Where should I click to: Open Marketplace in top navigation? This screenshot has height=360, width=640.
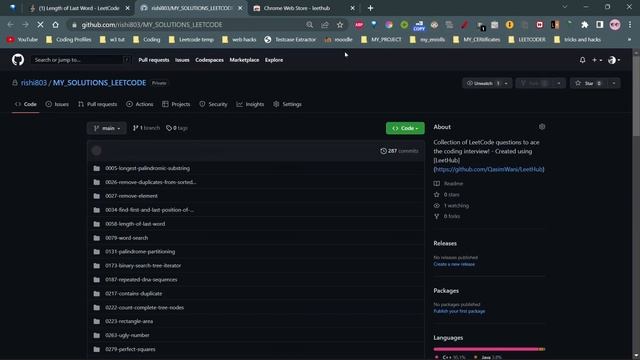point(244,60)
